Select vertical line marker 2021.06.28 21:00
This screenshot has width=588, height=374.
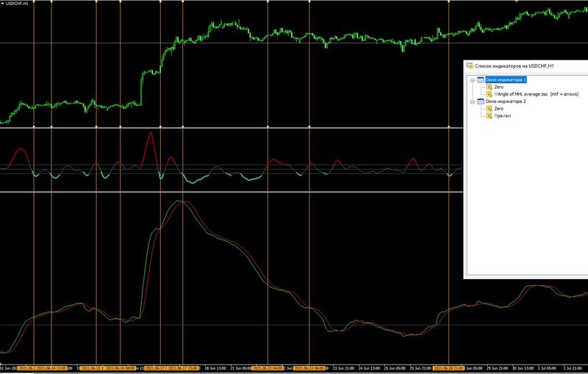(448, 368)
